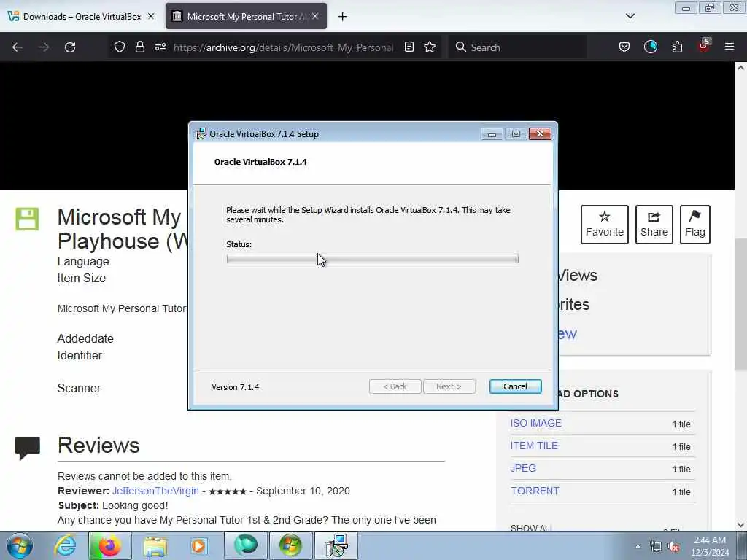Open the Pocket save icon
747x560 pixels.
(x=624, y=47)
